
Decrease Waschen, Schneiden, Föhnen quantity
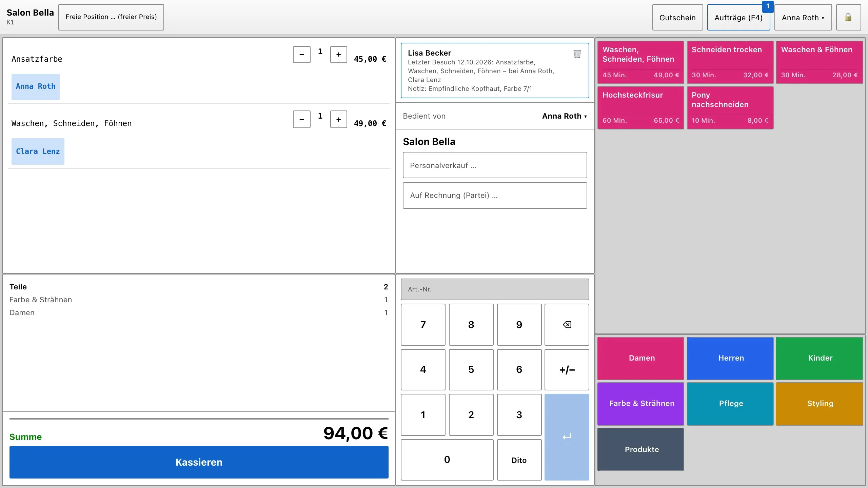[302, 119]
